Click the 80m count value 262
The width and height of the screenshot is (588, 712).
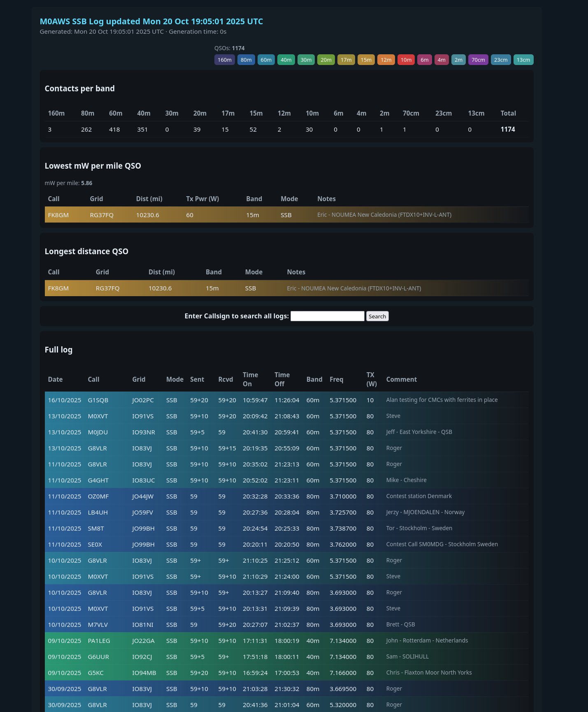point(86,129)
